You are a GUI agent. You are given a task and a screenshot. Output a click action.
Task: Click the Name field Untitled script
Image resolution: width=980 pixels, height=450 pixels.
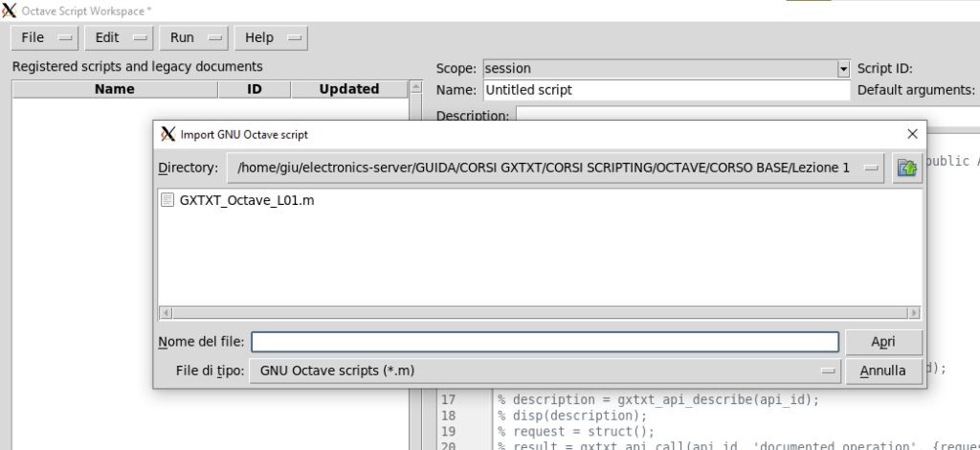tap(667, 90)
